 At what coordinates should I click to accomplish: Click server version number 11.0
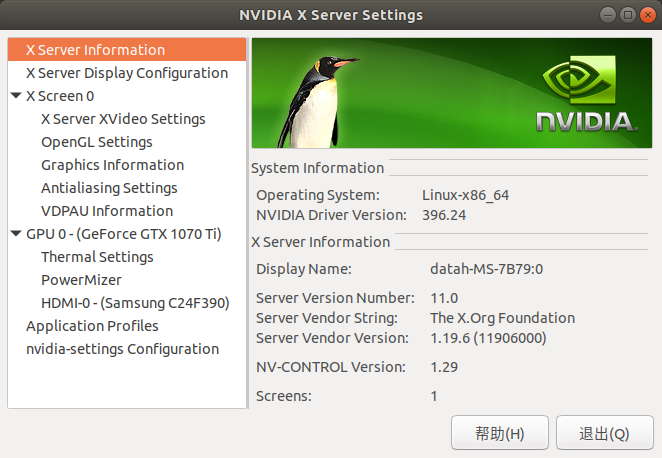pos(444,298)
